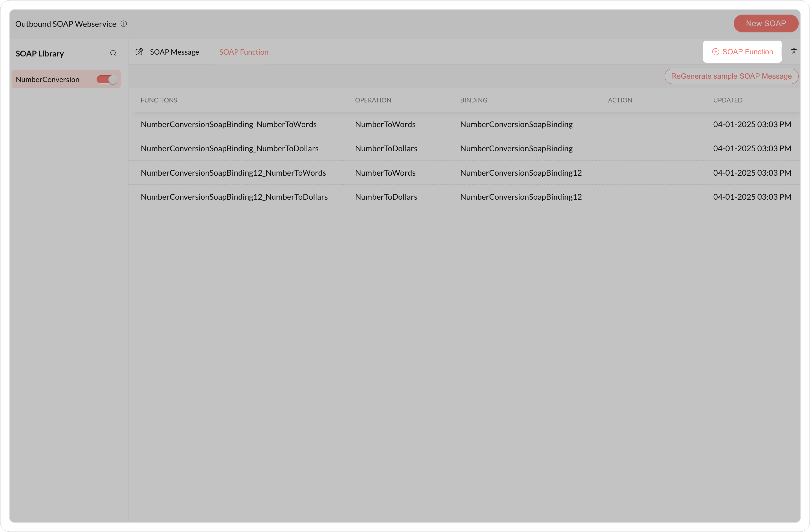Click the ACTION column header

[620, 100]
